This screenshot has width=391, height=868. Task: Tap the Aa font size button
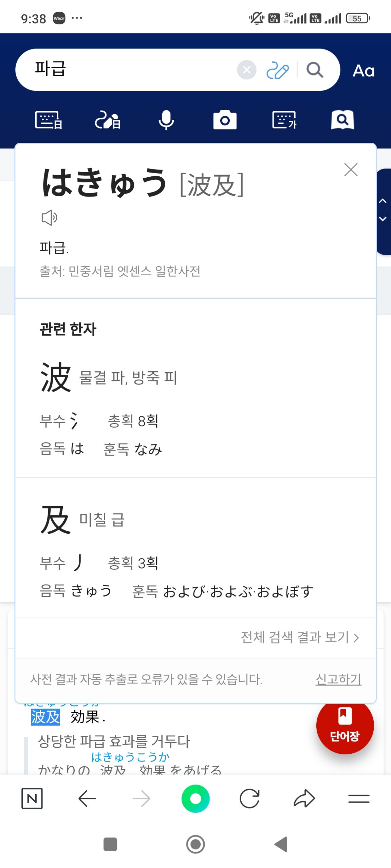(364, 71)
